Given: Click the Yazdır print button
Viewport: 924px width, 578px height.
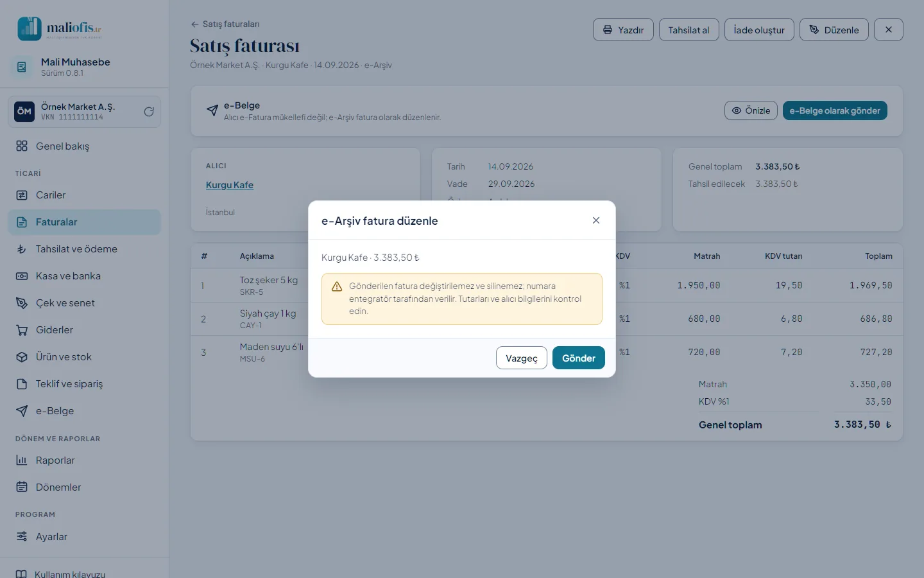Looking at the screenshot, I should coord(623,30).
